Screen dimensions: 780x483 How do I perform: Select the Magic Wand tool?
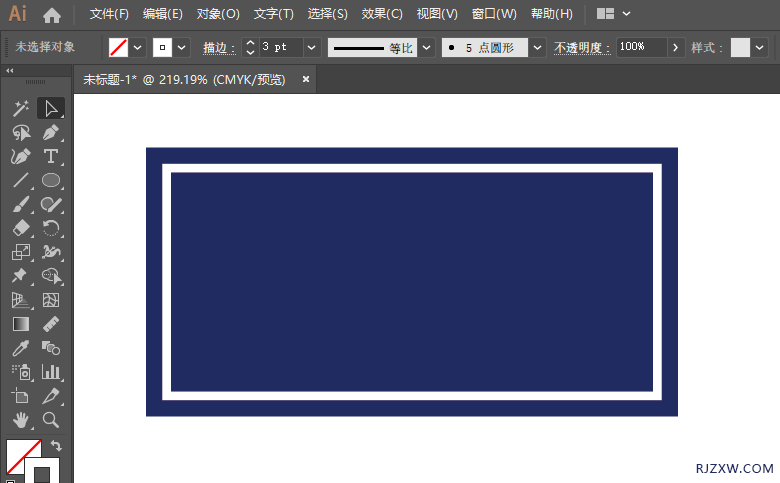coord(20,108)
